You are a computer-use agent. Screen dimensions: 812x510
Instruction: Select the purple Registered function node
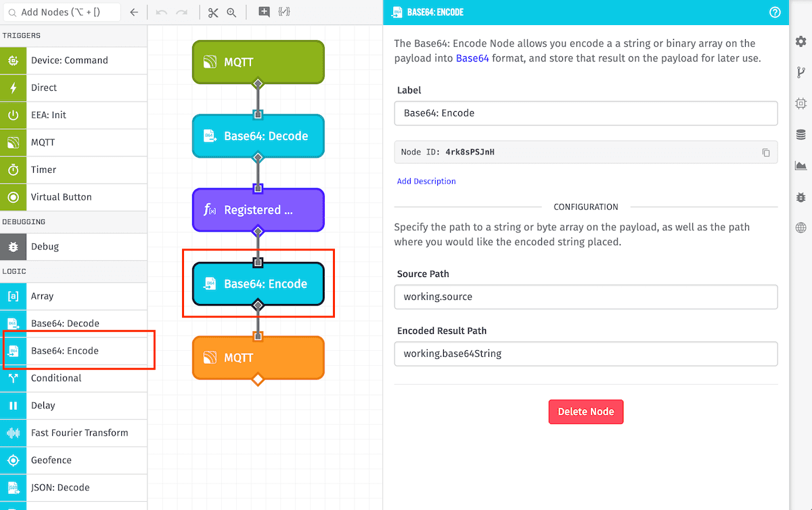tap(258, 210)
